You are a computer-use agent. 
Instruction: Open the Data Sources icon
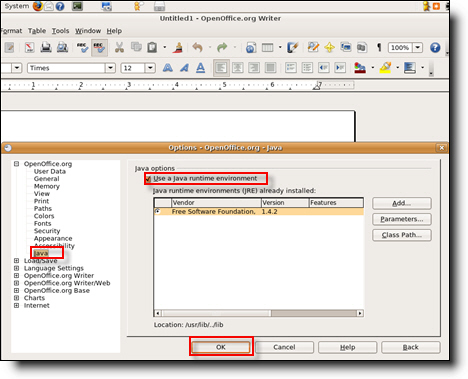pos(362,48)
